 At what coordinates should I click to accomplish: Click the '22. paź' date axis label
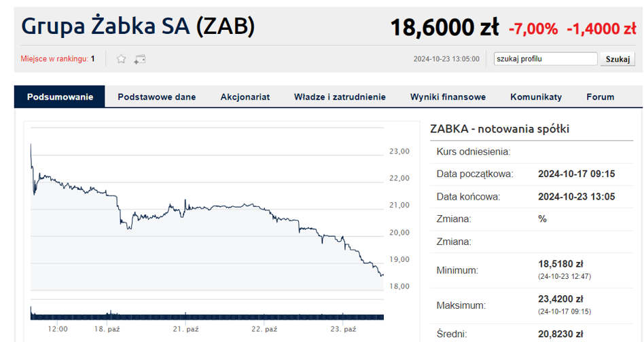point(265,329)
